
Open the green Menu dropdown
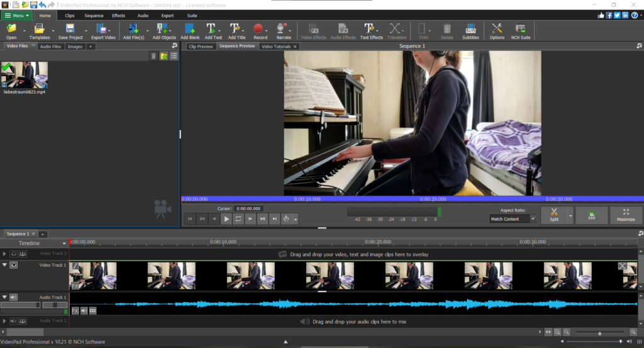pos(17,15)
